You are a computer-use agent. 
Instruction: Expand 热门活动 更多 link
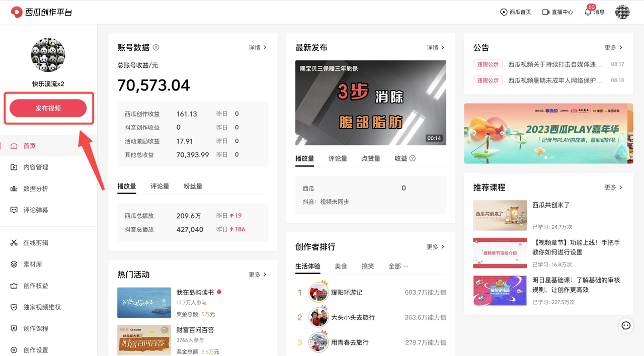point(258,275)
